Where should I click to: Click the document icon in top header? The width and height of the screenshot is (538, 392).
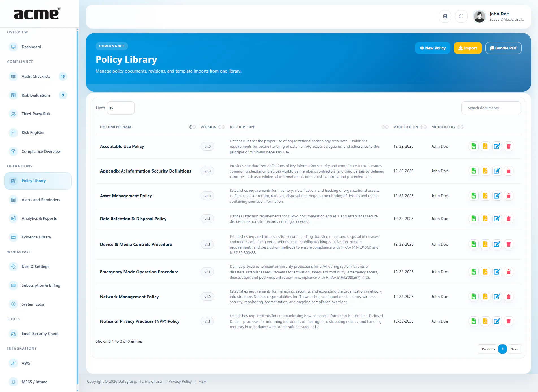445,16
